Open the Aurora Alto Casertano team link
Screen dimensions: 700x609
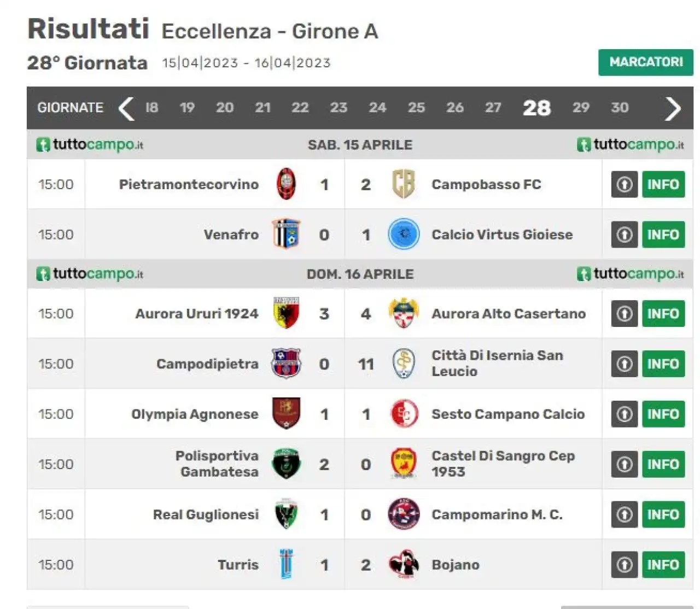509,314
